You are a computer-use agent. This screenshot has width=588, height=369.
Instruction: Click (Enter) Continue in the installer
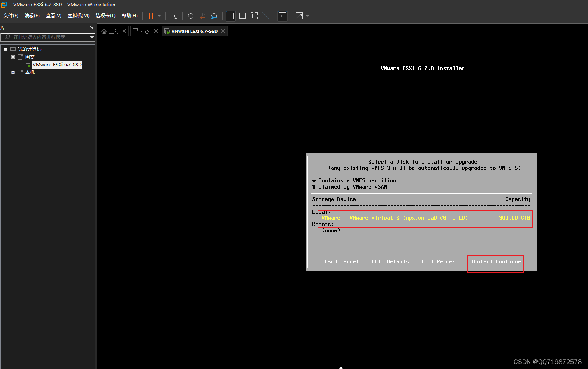496,261
